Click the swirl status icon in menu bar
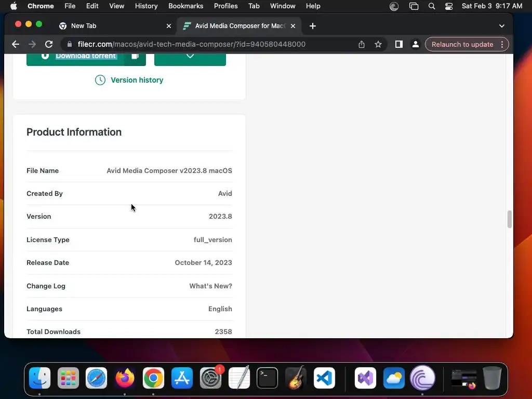Screen dimensions: 532x399 [394, 6]
